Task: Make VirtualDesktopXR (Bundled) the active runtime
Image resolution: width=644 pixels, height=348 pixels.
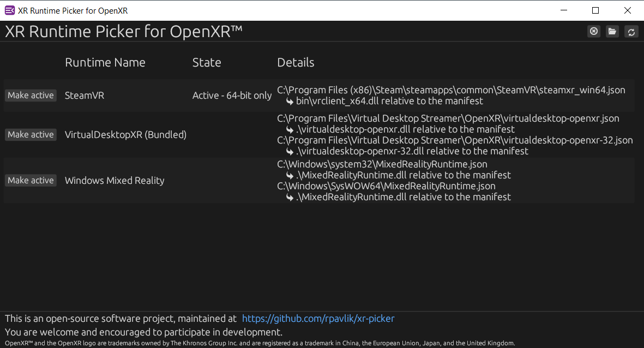Action: point(31,135)
